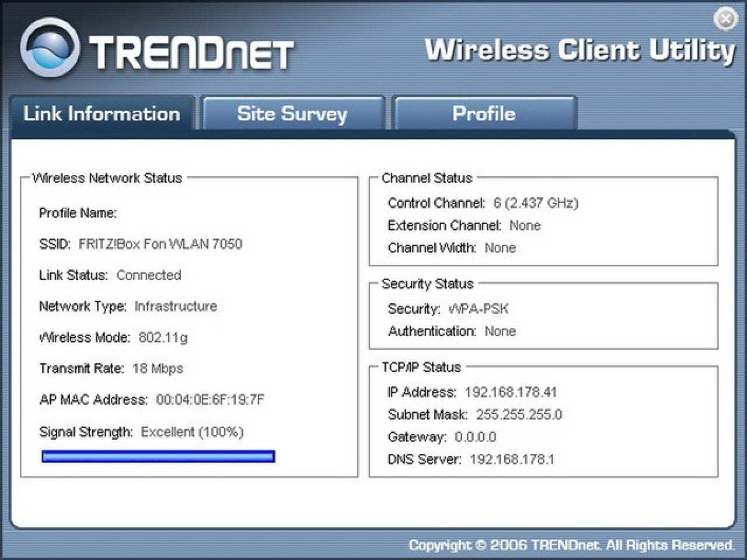Click the Security value WPA-PSK

point(479,309)
